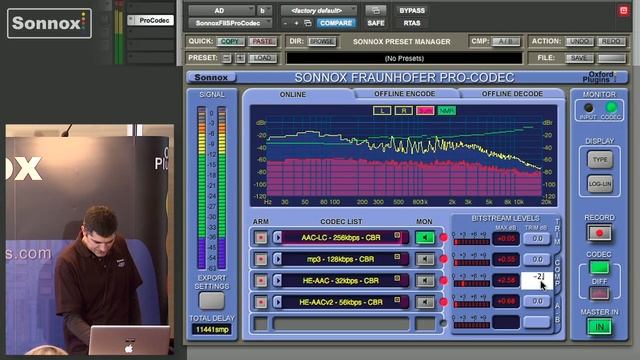Open settings icon on HE-AACv2 entry

pos(397,300)
